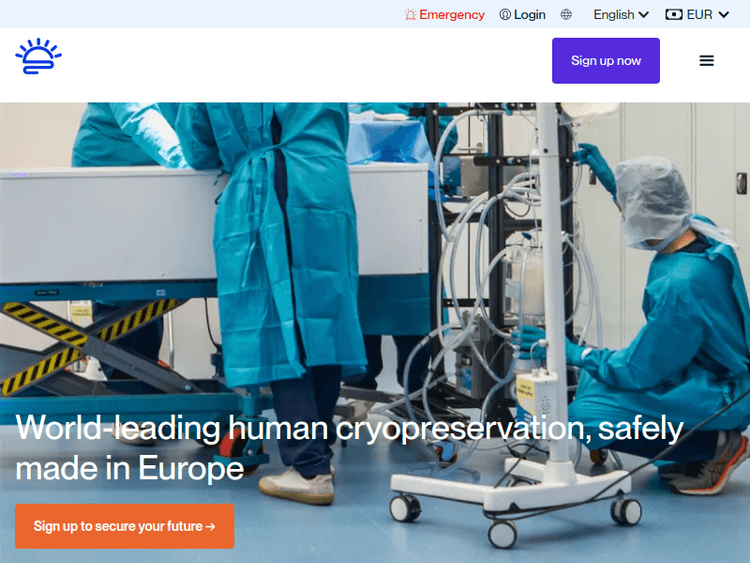Click the Login user icon
Viewport: 750px width, 563px height.
pos(505,15)
